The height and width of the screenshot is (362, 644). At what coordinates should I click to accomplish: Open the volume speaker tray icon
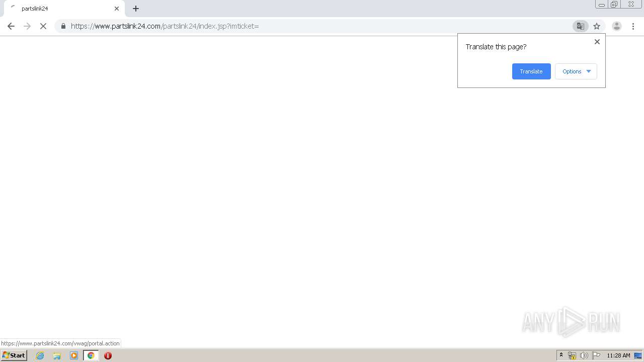coord(584,355)
